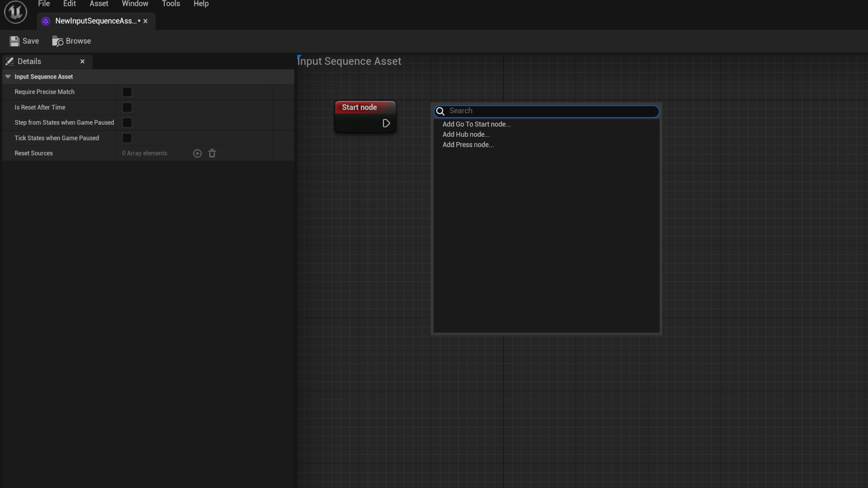Click the Browse to asset icon
Viewport: 868px width, 488px height.
[x=57, y=41]
